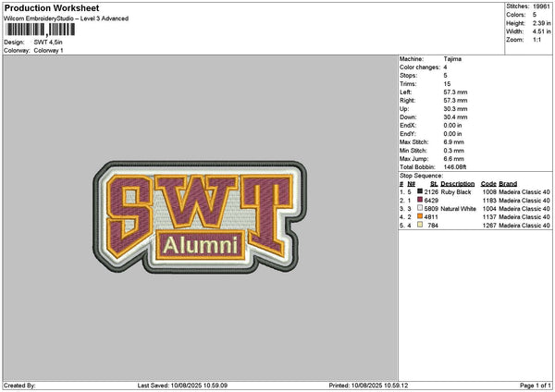The image size is (555, 392).
Task: Click the Min Stitch value 0.3 mm
Action: click(454, 151)
